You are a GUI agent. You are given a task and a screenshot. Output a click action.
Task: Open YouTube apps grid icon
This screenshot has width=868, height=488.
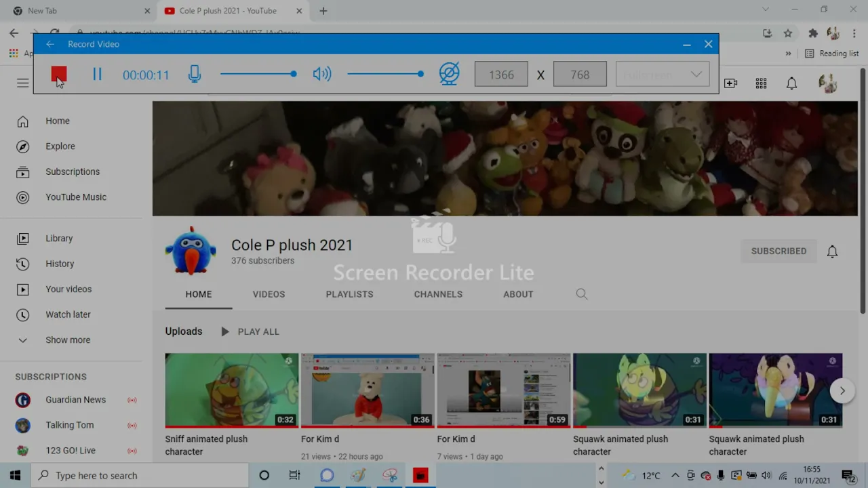[x=761, y=83]
